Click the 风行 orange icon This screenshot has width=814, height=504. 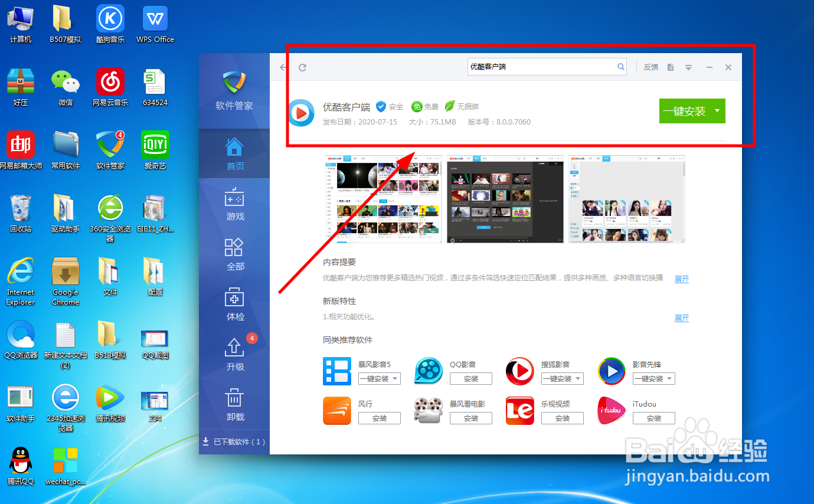pos(337,411)
